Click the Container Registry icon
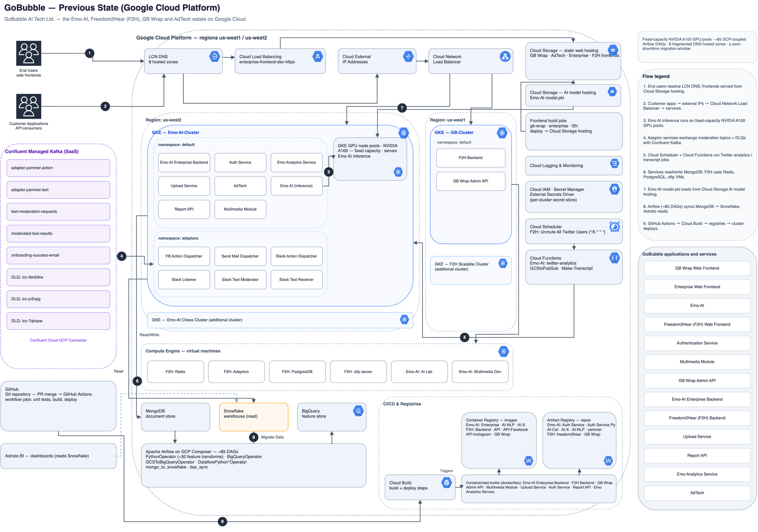Screen dimensions: 758x532 click(529, 461)
